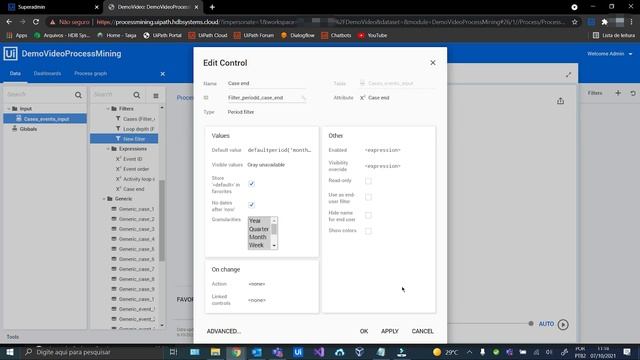Open the ADVANCED... settings

(224, 331)
